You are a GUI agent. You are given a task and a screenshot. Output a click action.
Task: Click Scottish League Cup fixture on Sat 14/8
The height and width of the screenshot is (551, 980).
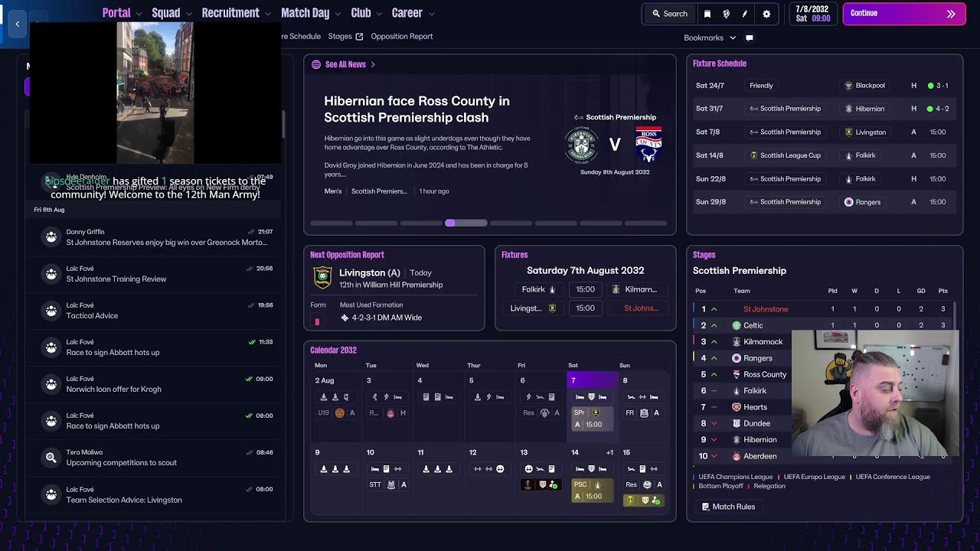[x=823, y=155]
